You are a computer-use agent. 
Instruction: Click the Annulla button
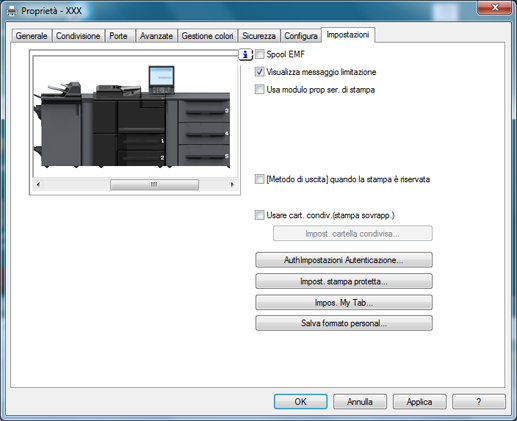(360, 402)
